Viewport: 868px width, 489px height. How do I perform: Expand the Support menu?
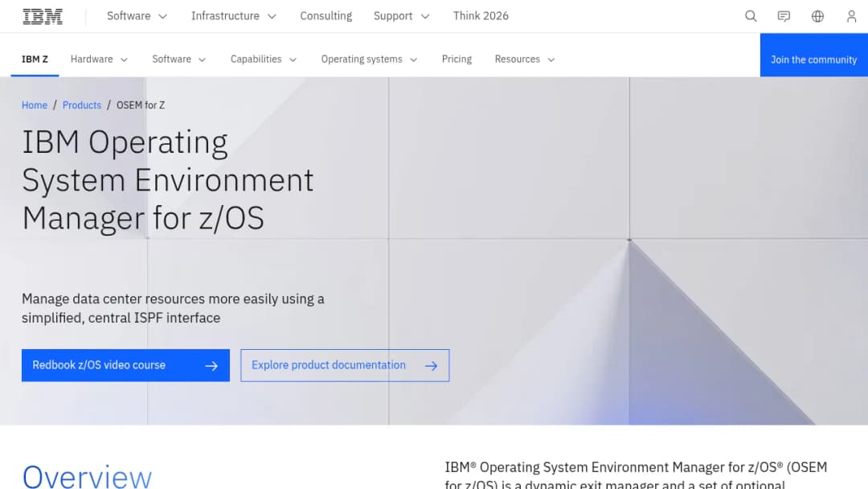(401, 16)
